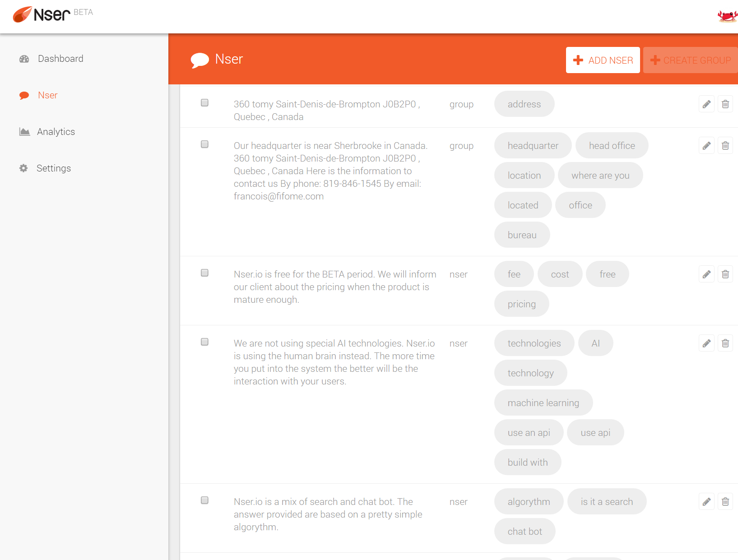Click the address keyword tag
The height and width of the screenshot is (560, 738).
[524, 104]
